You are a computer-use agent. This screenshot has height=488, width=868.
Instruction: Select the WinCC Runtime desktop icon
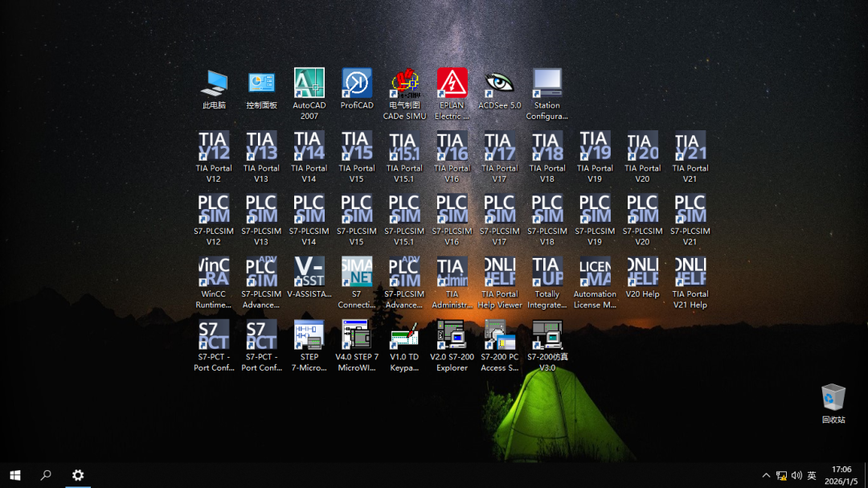pyautogui.click(x=214, y=273)
